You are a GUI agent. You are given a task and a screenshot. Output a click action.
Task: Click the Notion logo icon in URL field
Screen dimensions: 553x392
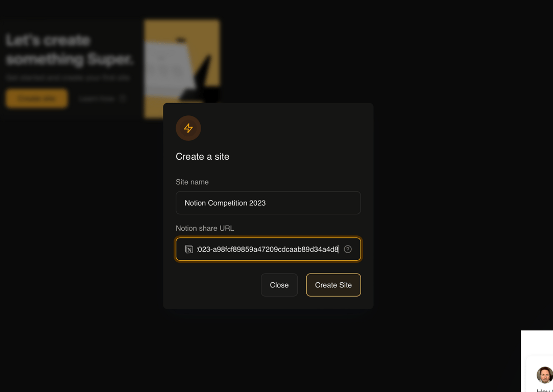[189, 249]
